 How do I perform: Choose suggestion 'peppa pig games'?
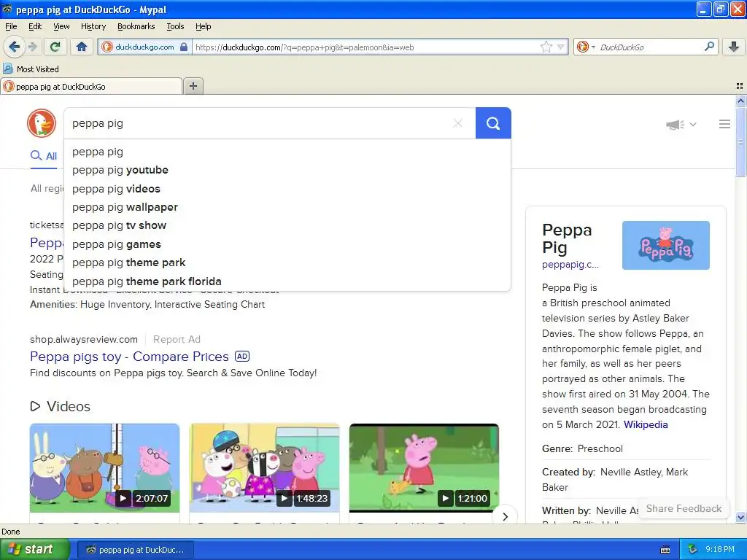click(287, 244)
